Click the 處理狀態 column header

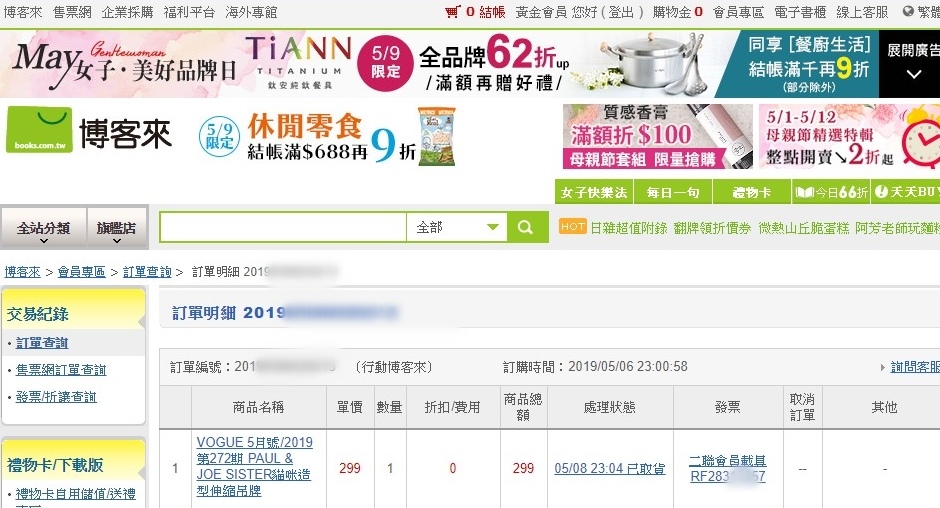click(x=610, y=407)
